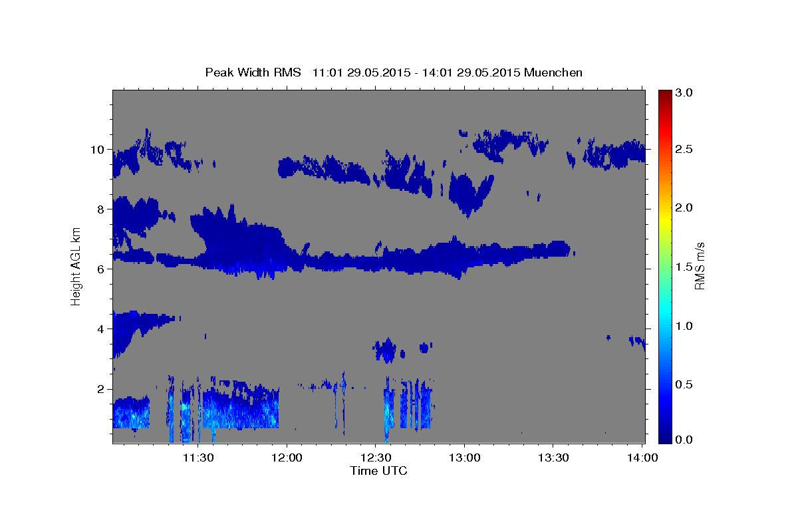This screenshot has height=532, width=798.
Task: Click the 'RMS m/s' colorbar label
Action: pos(700,265)
